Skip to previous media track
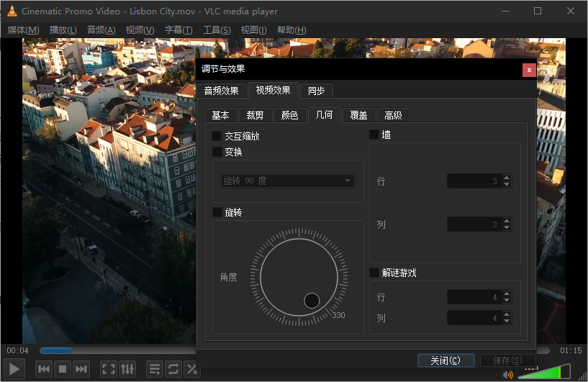 pyautogui.click(x=44, y=369)
